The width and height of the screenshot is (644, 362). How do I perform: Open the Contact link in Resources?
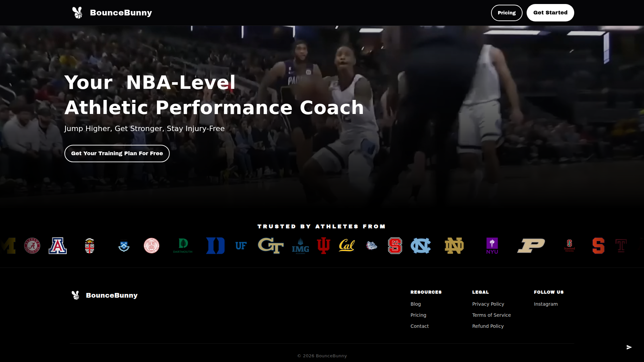click(420, 326)
